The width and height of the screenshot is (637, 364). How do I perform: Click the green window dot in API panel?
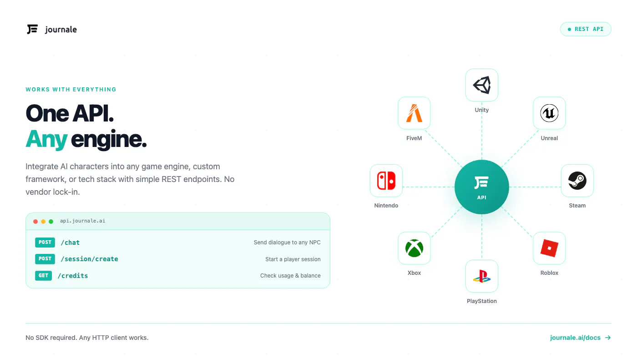point(51,222)
